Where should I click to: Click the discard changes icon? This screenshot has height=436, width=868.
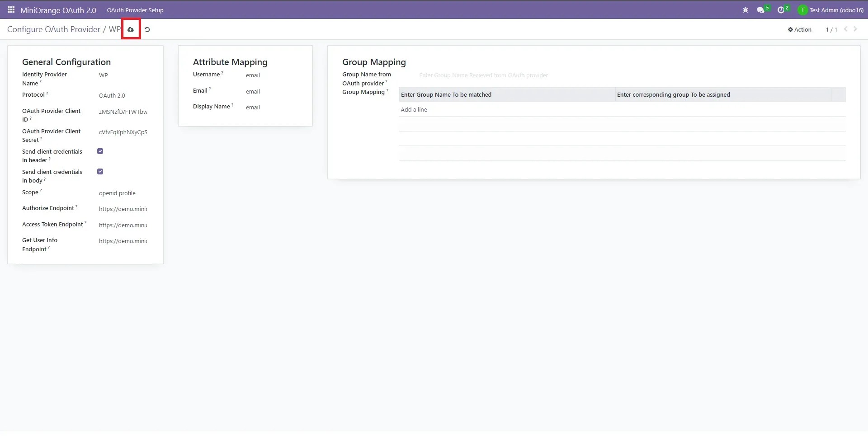click(x=146, y=29)
